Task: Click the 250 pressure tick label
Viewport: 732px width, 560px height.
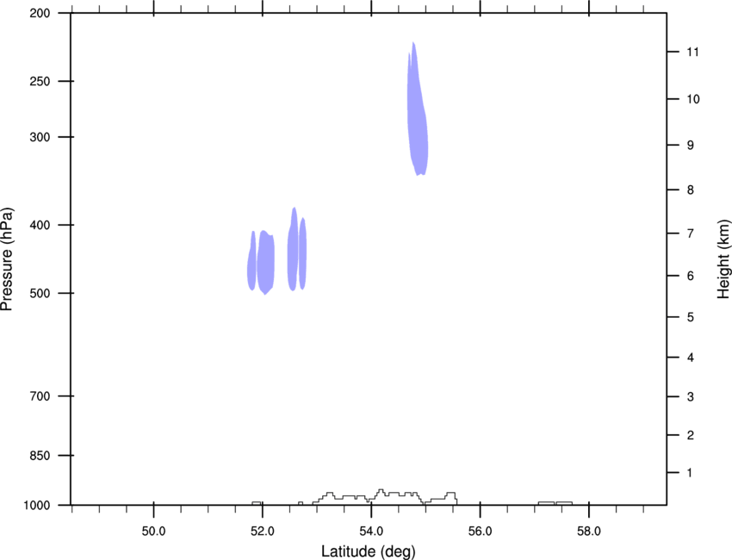Action: 40,81
